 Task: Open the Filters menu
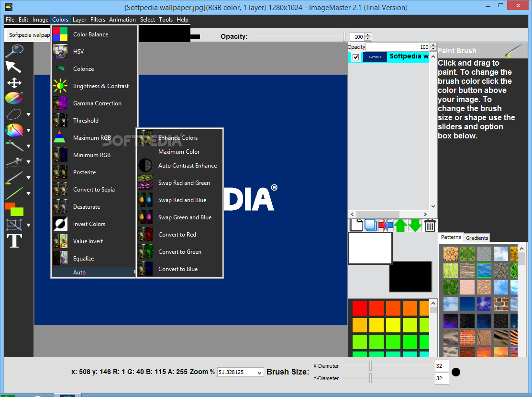click(x=98, y=19)
